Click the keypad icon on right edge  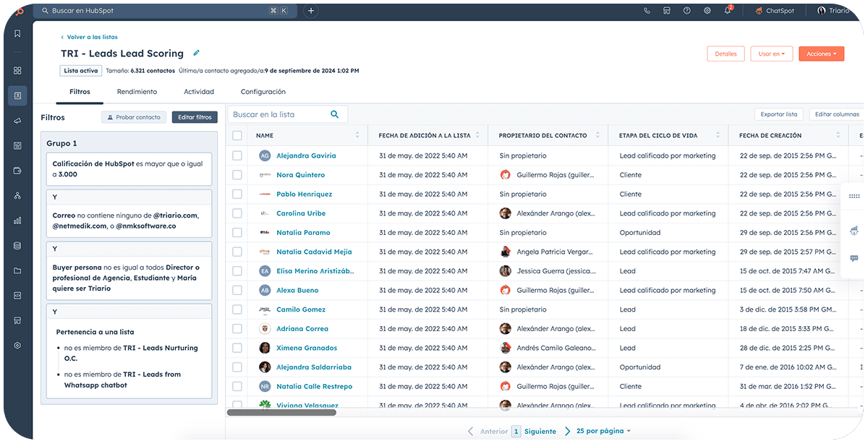(x=854, y=196)
